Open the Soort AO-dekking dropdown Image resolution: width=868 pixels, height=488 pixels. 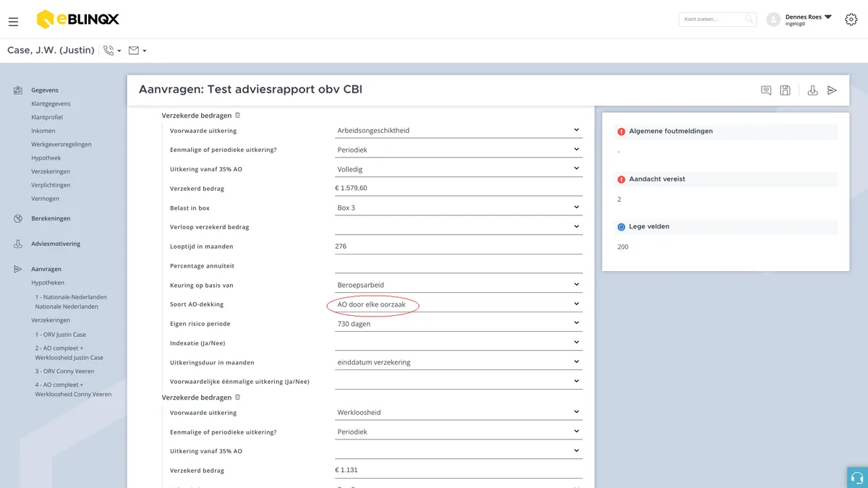tap(459, 304)
